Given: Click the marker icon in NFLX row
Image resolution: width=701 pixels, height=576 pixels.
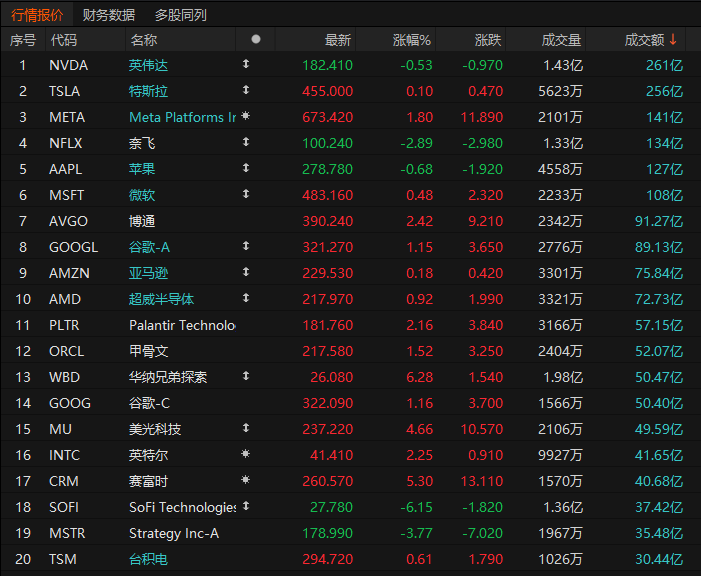Looking at the screenshot, I should (x=245, y=142).
